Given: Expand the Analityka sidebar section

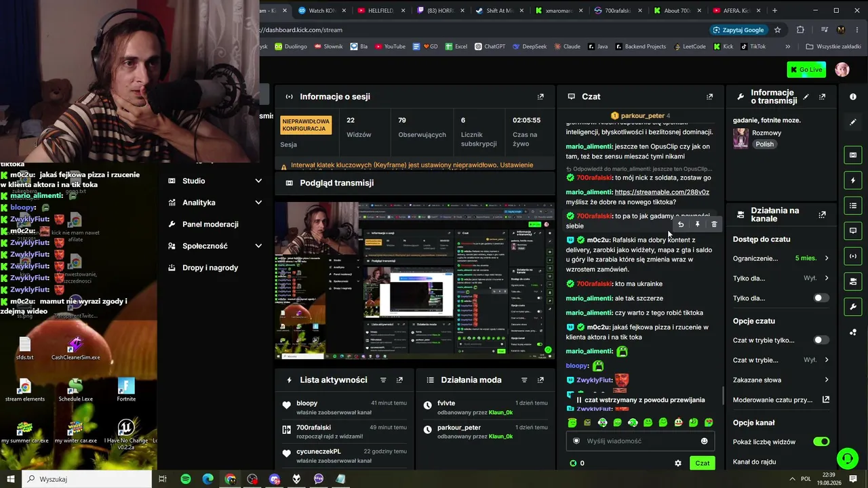Looking at the screenshot, I should click(x=215, y=203).
